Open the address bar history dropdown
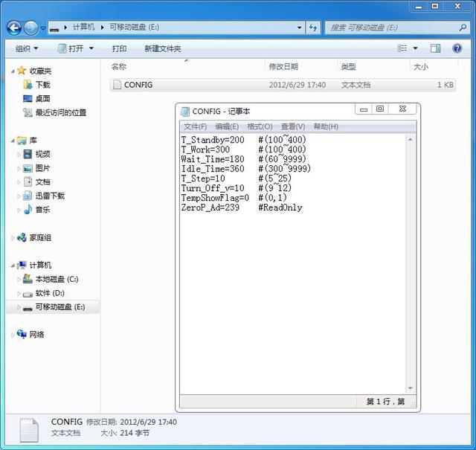Image resolution: width=476 pixels, height=450 pixels. (299, 28)
